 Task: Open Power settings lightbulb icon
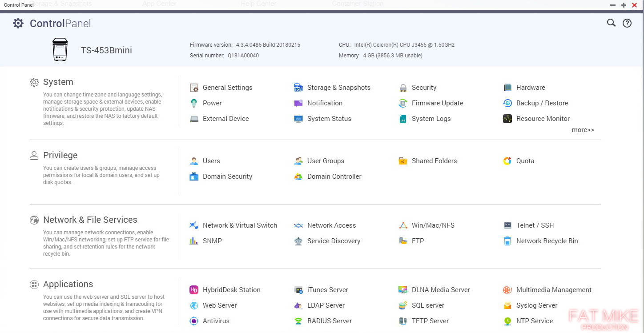pos(194,103)
